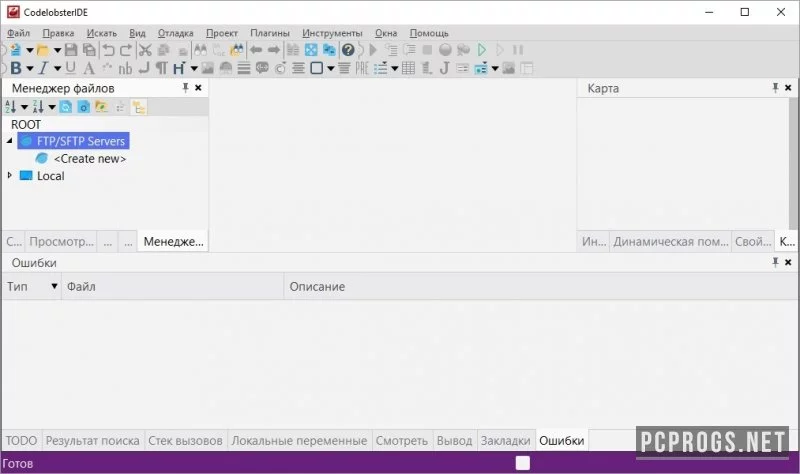Open the Правка menu
800x474 pixels.
58,33
